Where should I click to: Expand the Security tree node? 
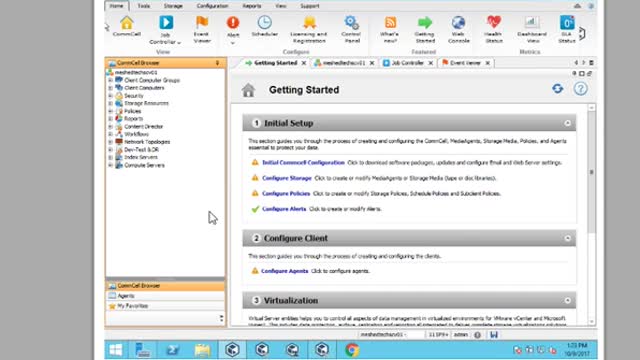tap(110, 96)
